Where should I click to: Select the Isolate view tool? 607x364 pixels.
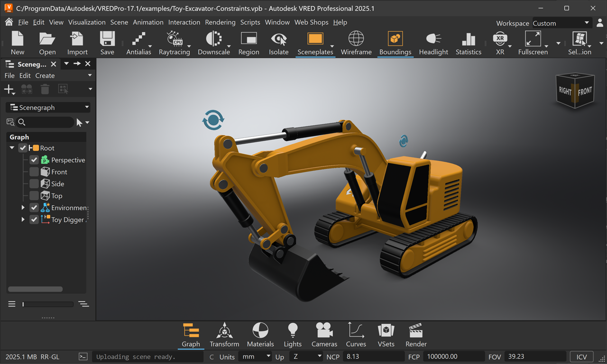click(x=278, y=43)
